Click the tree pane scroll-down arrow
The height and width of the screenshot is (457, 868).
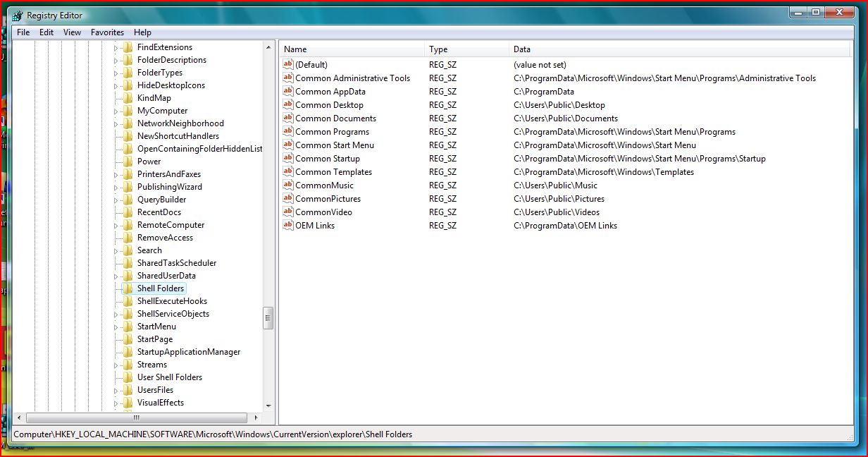point(268,406)
